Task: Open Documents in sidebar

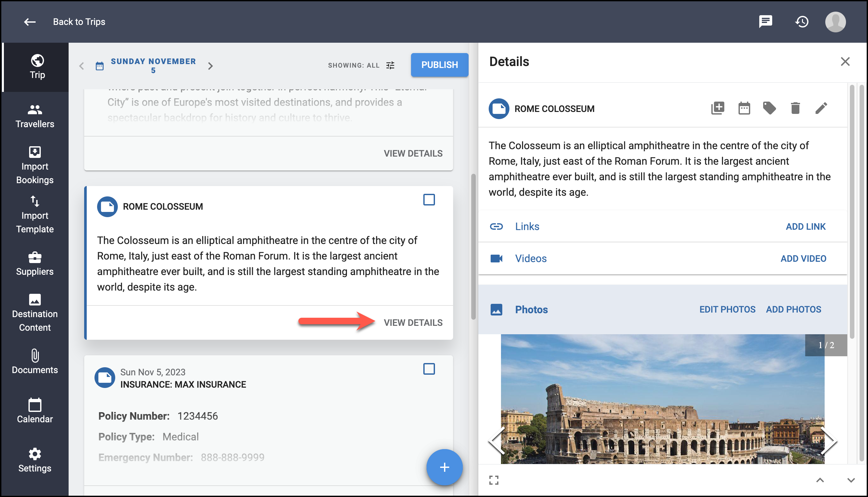Action: [x=35, y=362]
